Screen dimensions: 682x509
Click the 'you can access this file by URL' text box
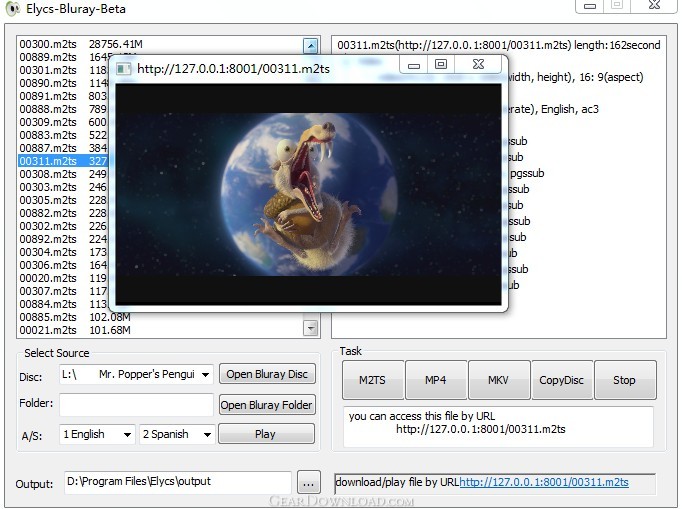498,426
